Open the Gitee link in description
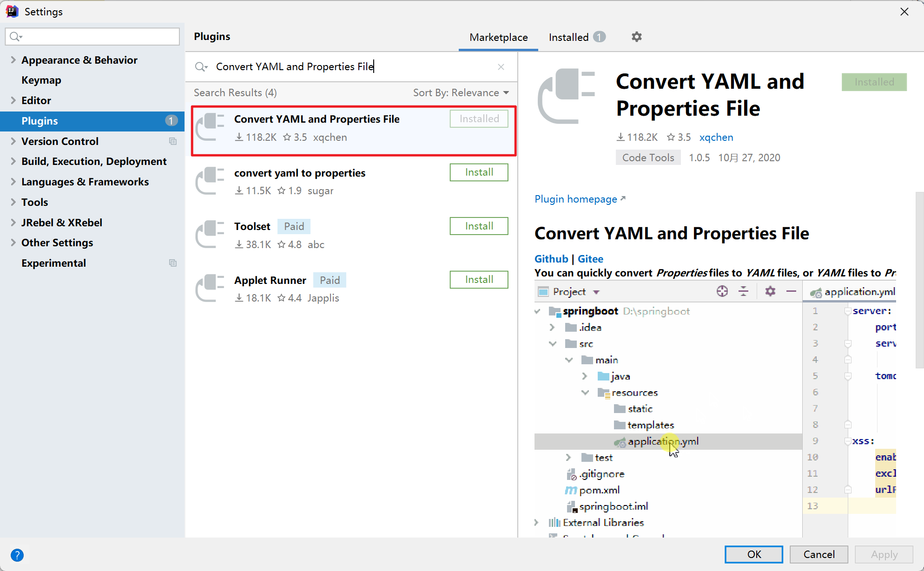The image size is (924, 571). click(590, 259)
